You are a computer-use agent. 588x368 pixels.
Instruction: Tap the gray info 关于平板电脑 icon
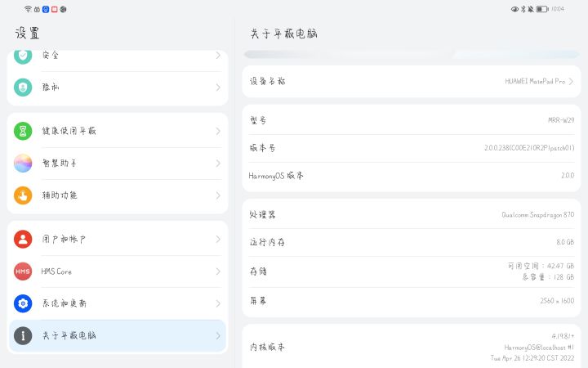click(23, 336)
